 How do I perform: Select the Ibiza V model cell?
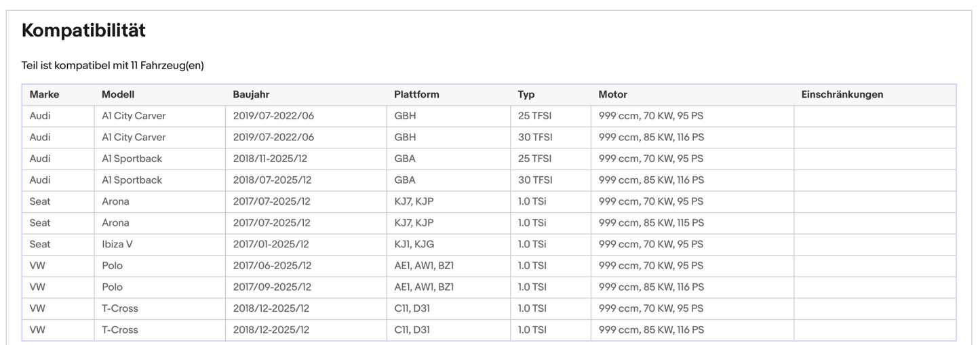point(118,244)
